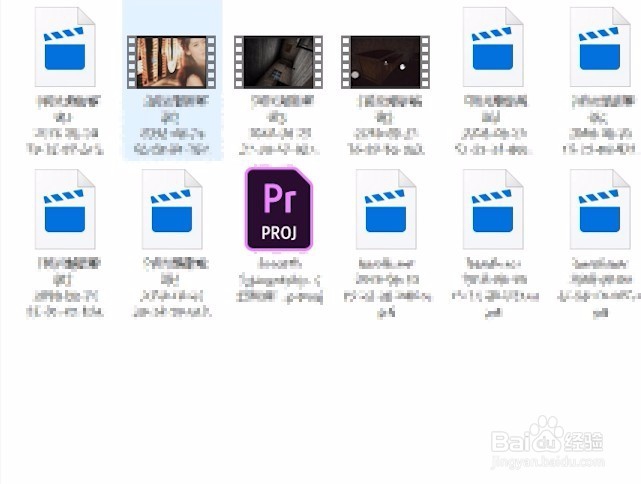Select the Premiere Pro PROJ file icon
Image resolution: width=641 pixels, height=484 pixels.
[x=279, y=209]
